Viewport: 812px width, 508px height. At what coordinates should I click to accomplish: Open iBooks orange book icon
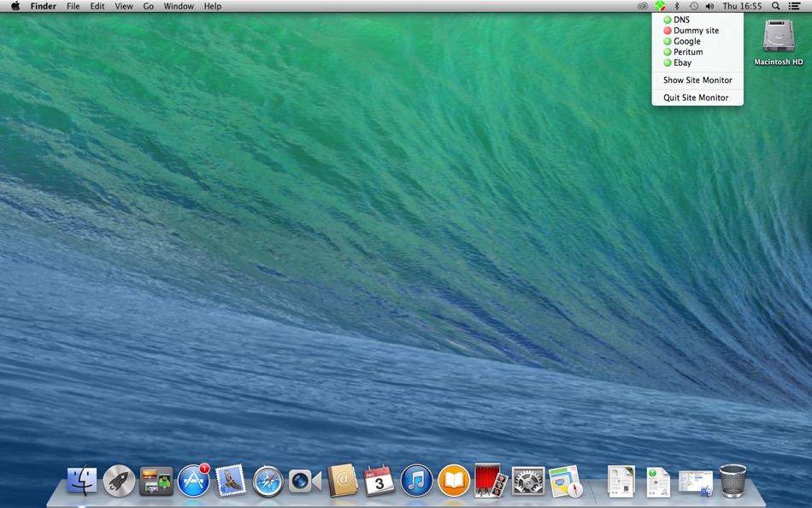coord(454,481)
